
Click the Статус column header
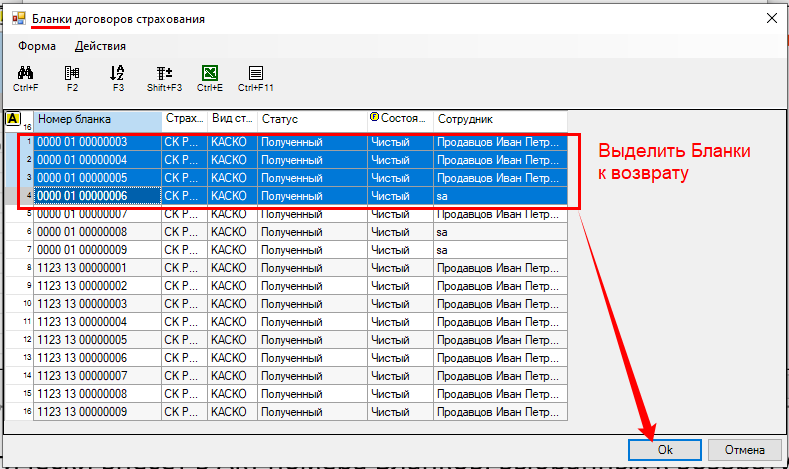coord(311,120)
